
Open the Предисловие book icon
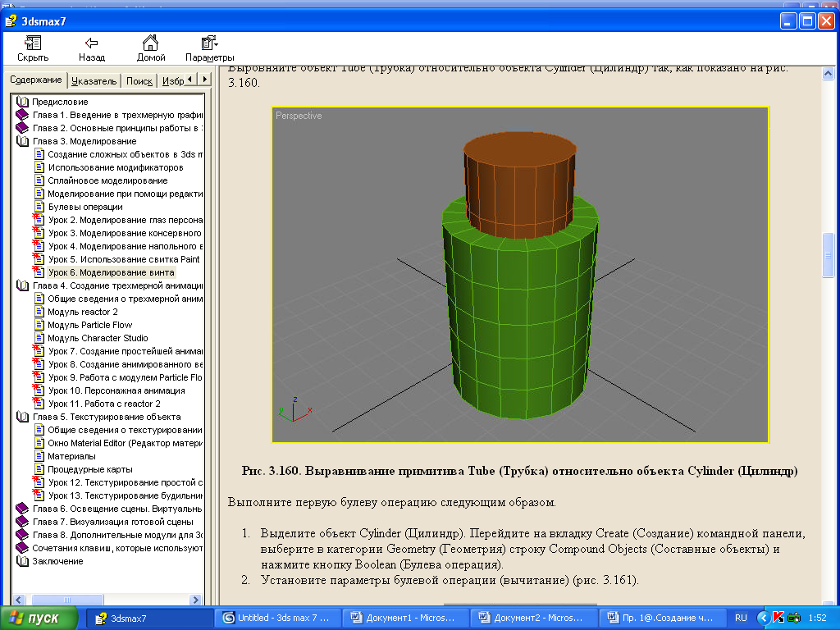(22, 102)
